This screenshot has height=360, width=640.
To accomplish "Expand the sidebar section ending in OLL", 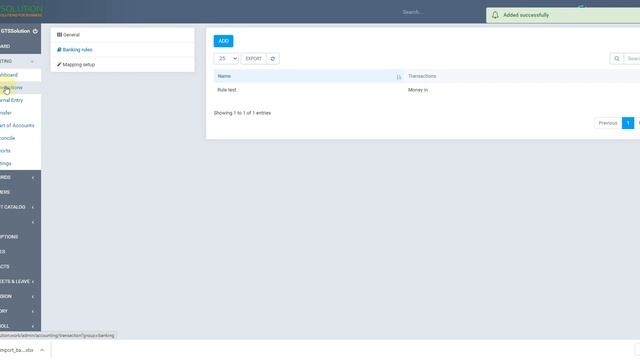I will click(33, 327).
